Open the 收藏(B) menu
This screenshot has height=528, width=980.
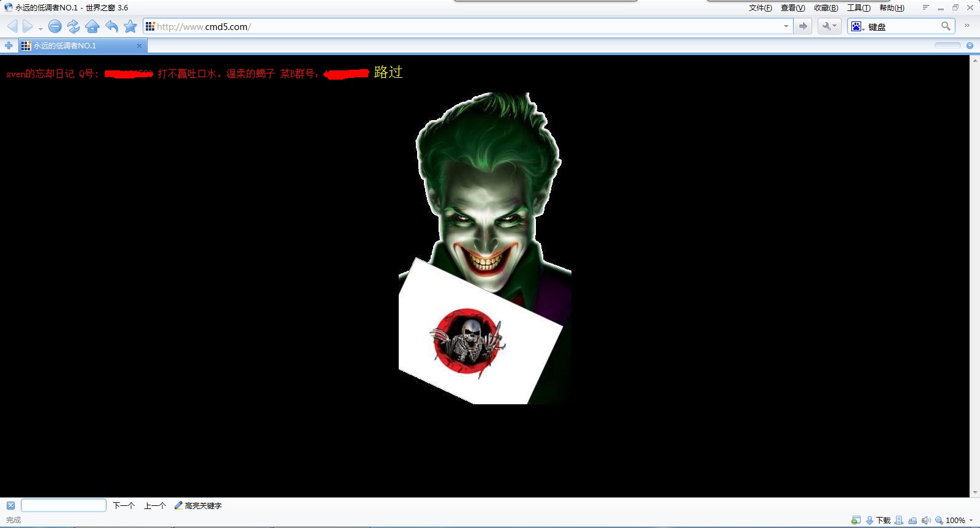(x=826, y=8)
